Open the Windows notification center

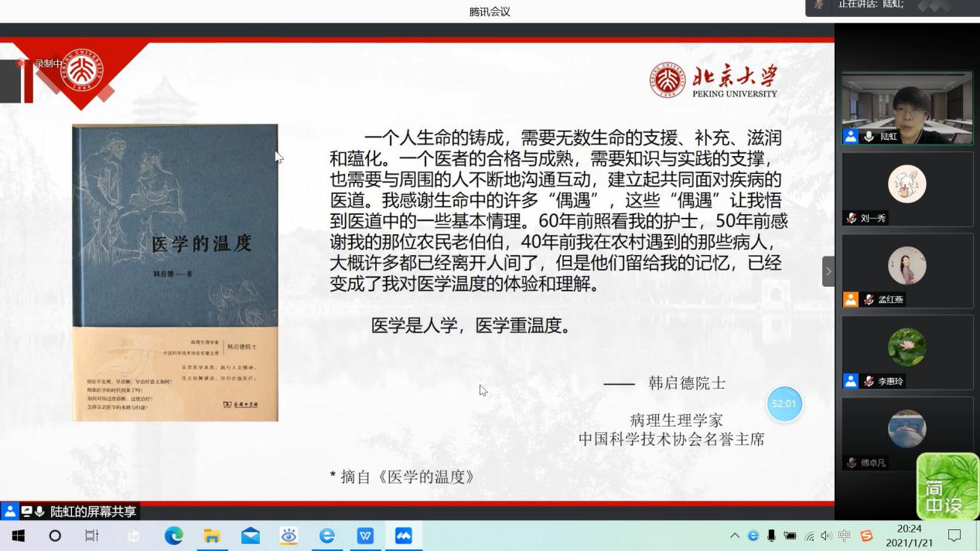[954, 536]
